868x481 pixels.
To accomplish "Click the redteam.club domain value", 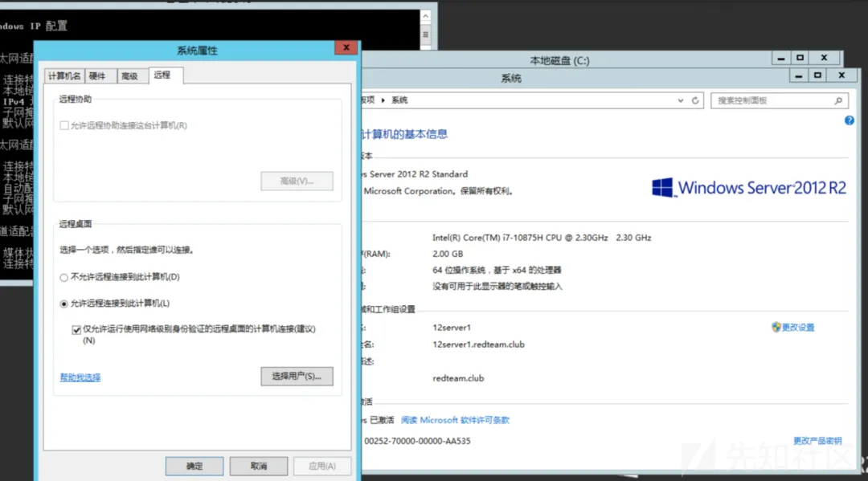I will pos(458,378).
